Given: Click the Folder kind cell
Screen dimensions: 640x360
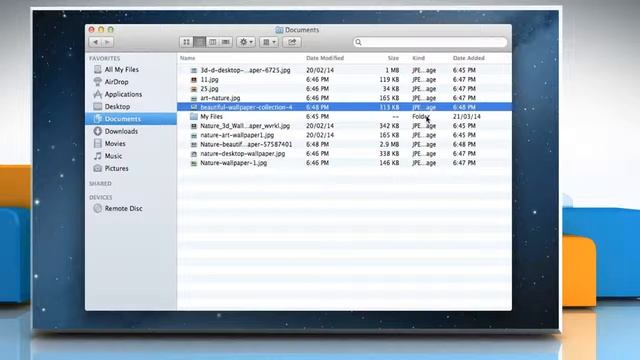Looking at the screenshot, I should click(x=420, y=116).
